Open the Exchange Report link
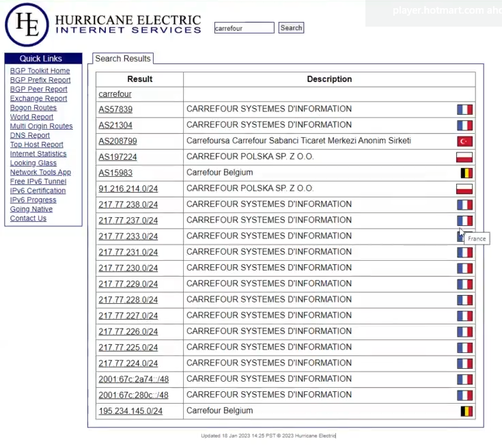Viewport: 502px width, 448px height. click(38, 98)
